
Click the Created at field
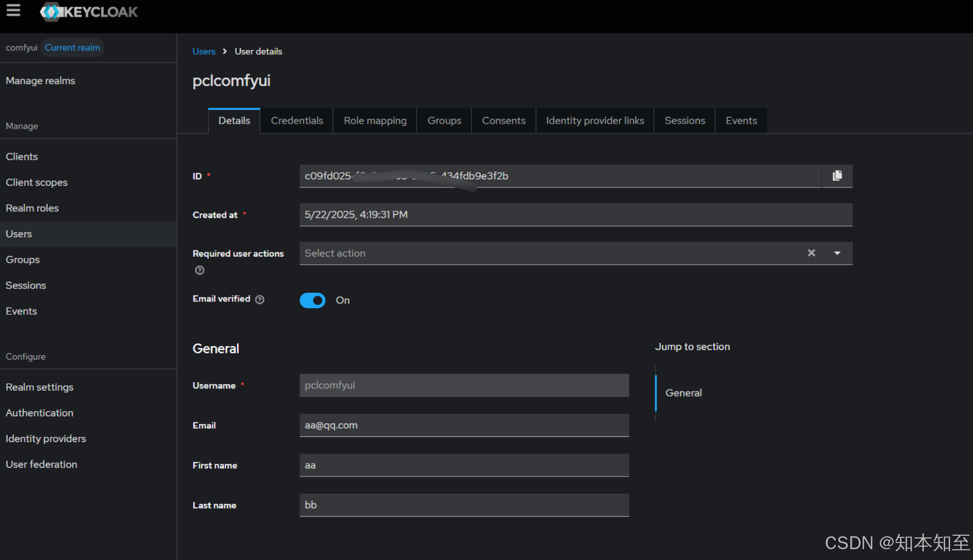[x=576, y=214]
